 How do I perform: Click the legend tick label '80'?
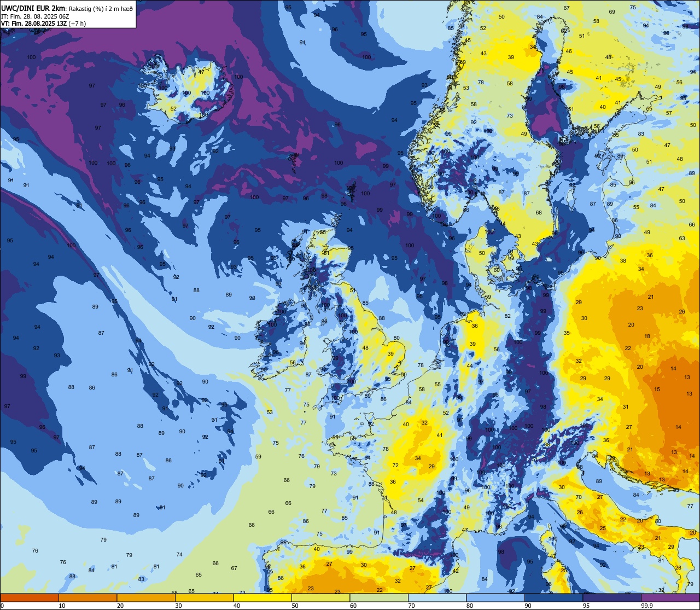[469, 606]
